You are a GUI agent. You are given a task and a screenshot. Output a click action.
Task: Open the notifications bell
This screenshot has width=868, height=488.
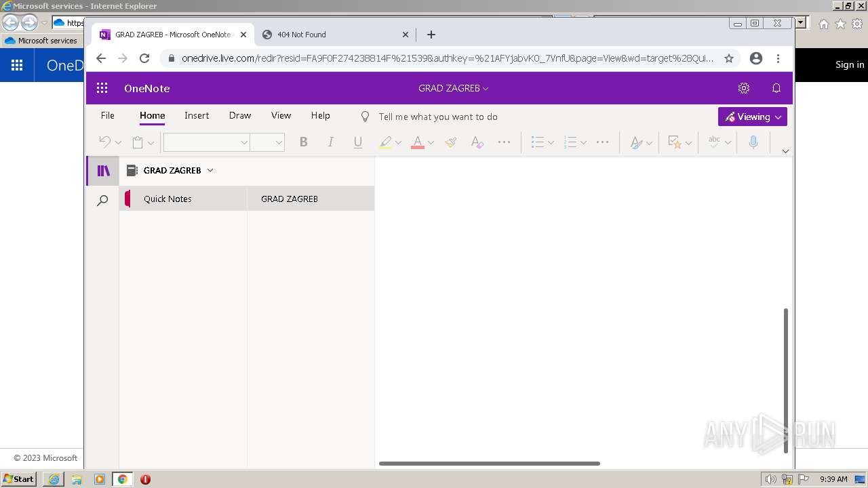776,88
